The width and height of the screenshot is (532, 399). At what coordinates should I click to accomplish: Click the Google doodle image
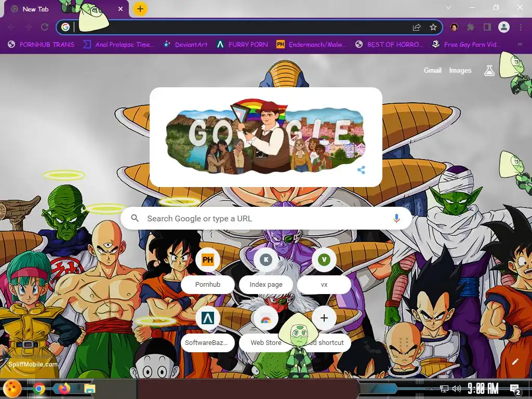tap(265, 137)
